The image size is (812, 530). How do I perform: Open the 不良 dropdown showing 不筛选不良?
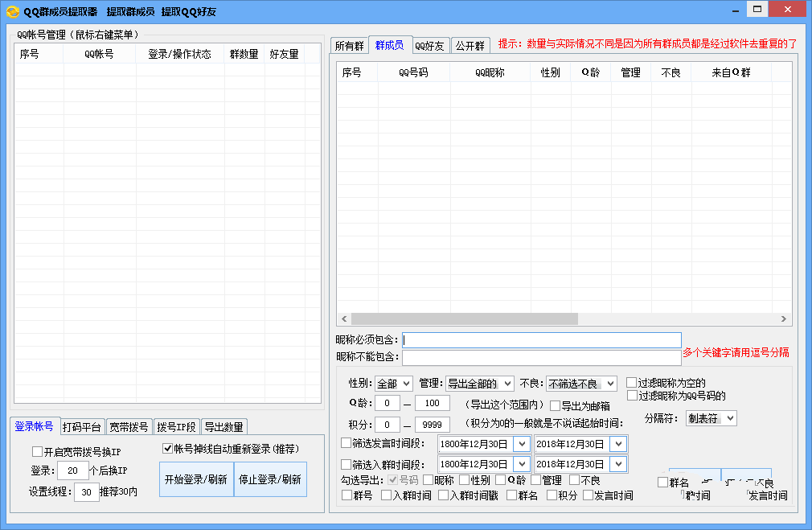click(x=581, y=384)
